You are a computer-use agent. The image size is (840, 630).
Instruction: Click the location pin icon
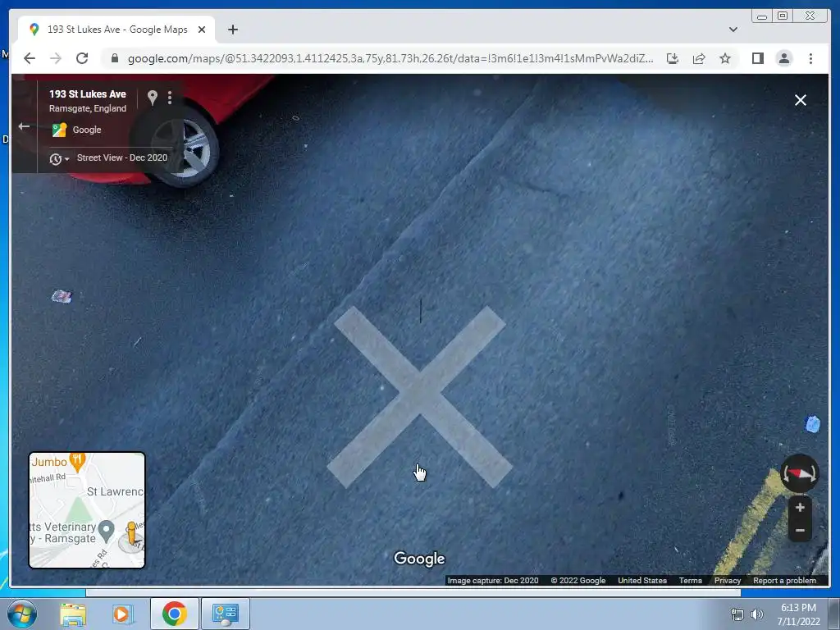pyautogui.click(x=152, y=98)
